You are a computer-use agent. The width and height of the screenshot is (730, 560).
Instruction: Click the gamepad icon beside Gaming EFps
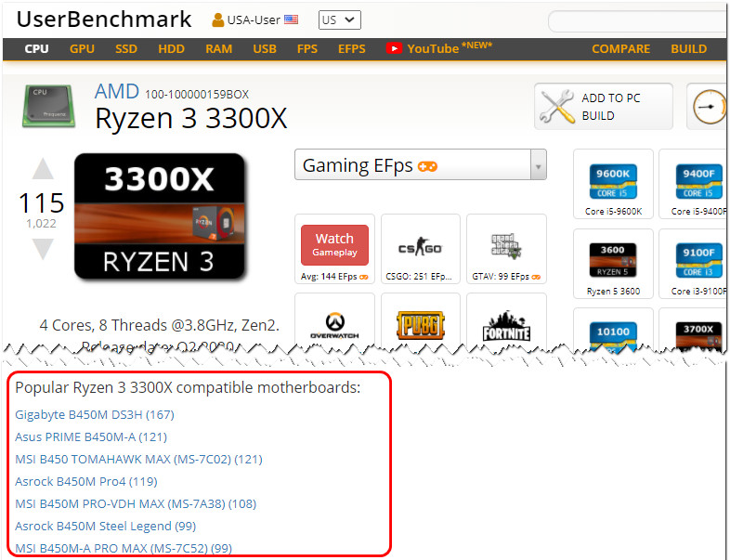[427, 166]
